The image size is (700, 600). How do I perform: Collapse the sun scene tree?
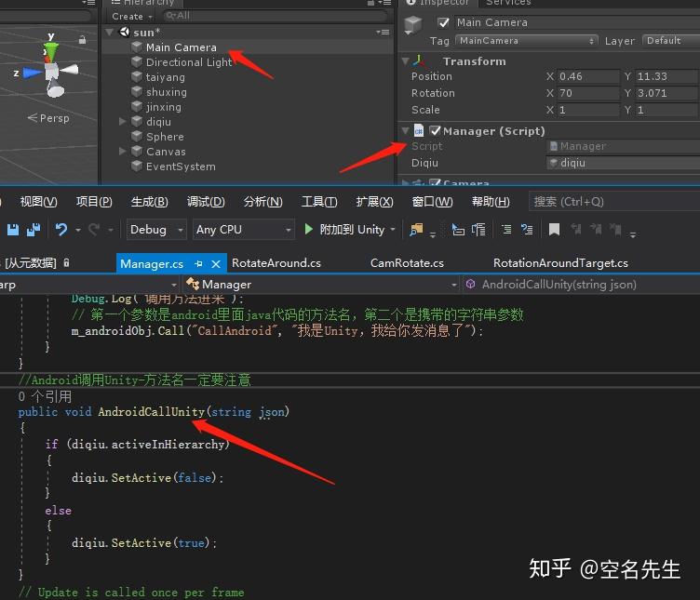[110, 33]
